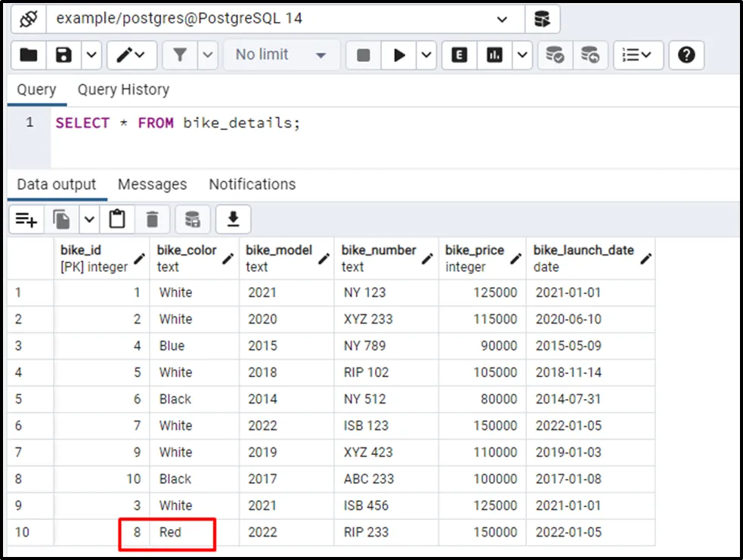Download results with the download icon

(233, 220)
